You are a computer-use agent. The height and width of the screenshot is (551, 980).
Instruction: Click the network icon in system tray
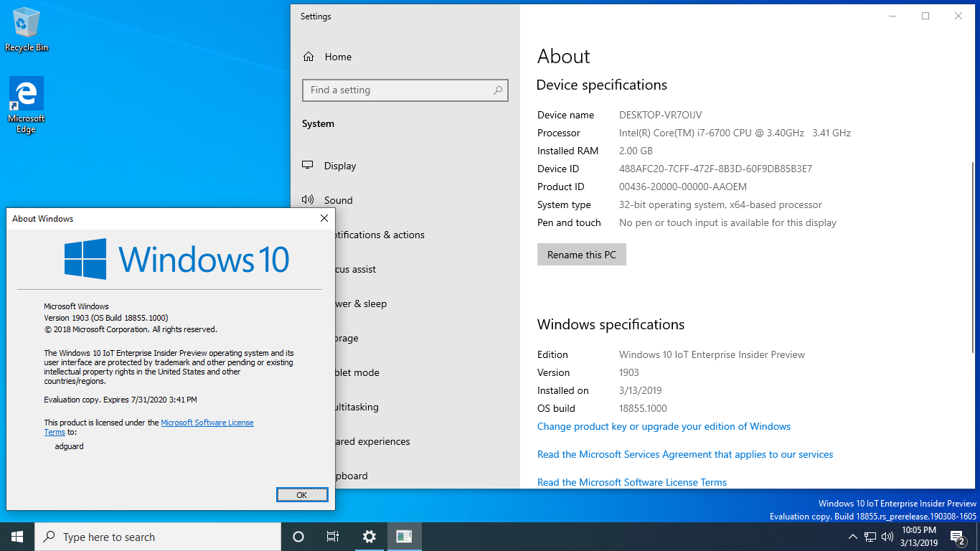(x=870, y=537)
